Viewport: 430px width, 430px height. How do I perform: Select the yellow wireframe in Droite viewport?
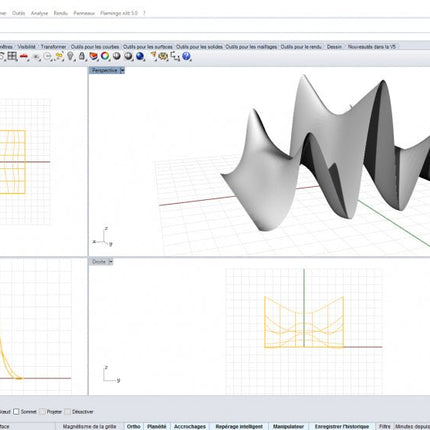(x=304, y=322)
